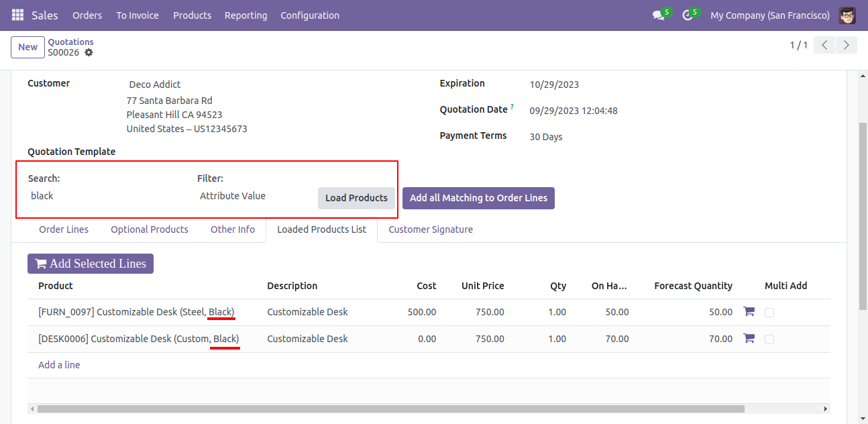Sort by the Description column header
Screen dimensions: 868x424
tap(292, 286)
